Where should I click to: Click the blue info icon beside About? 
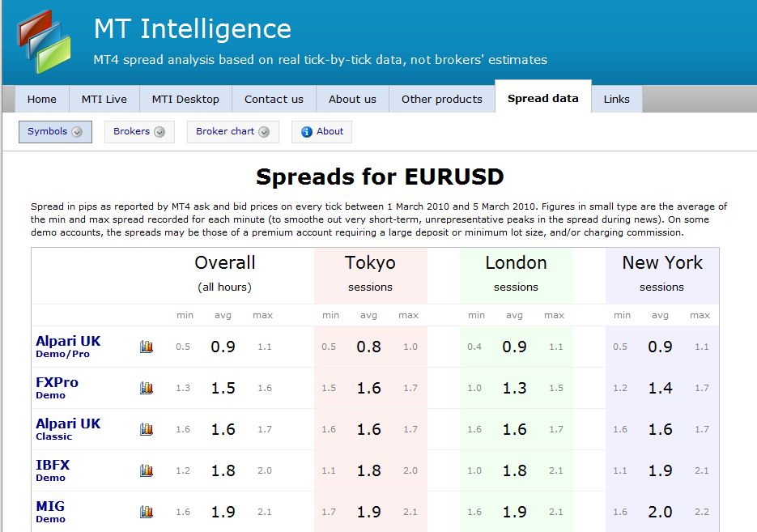tap(307, 132)
